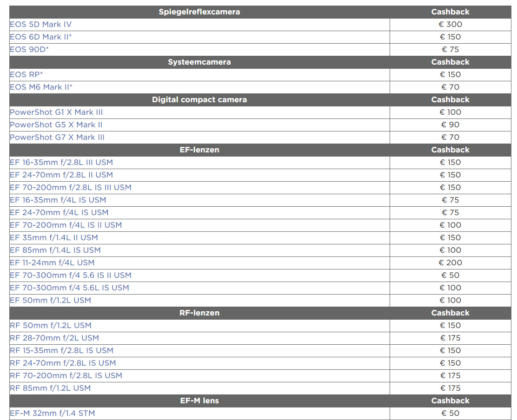Open the EOS RP product link
Screen dimensions: 517x420
[x=27, y=75]
